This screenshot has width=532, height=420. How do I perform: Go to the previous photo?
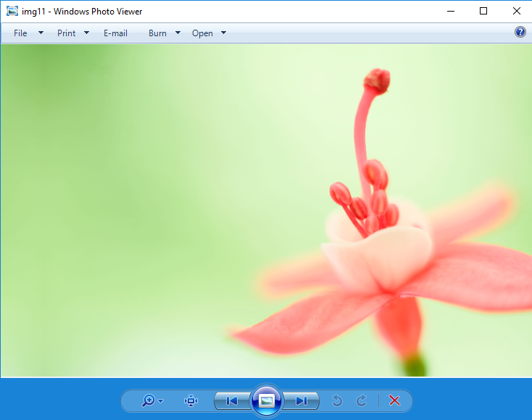pos(232,400)
